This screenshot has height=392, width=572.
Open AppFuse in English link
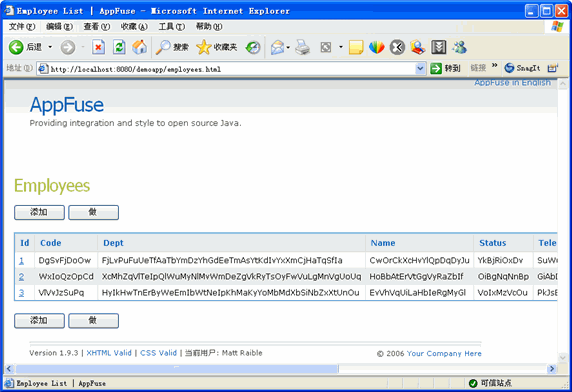click(512, 83)
